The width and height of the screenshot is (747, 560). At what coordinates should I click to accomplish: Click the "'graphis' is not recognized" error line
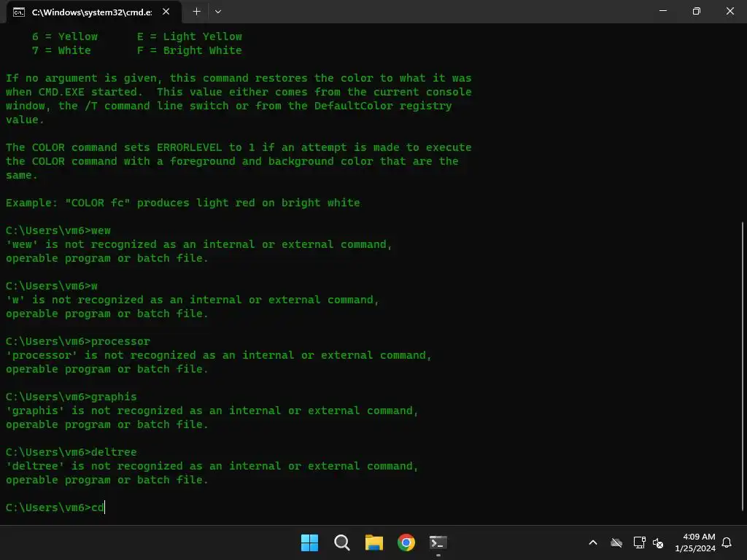(212, 411)
